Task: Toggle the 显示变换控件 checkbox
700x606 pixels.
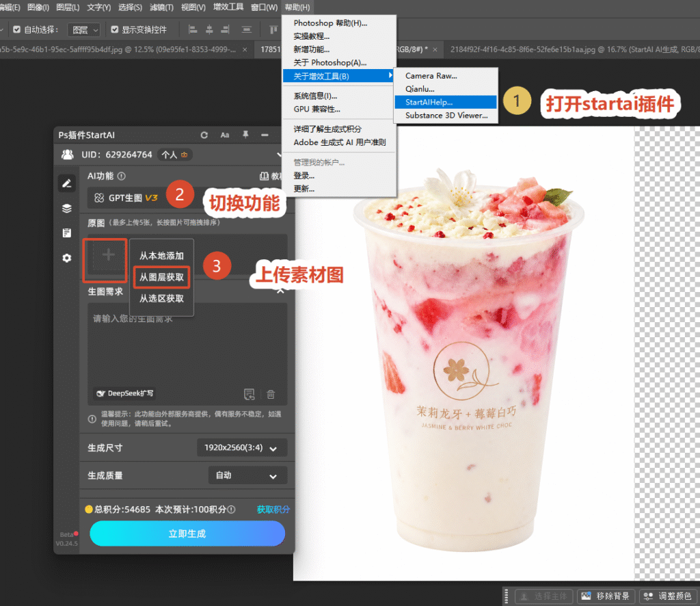Action: pos(115,29)
